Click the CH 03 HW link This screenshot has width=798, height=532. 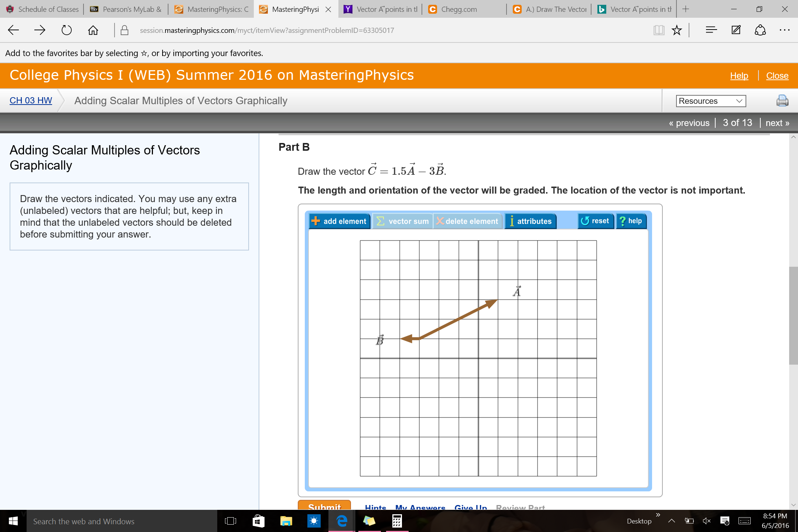click(x=30, y=100)
